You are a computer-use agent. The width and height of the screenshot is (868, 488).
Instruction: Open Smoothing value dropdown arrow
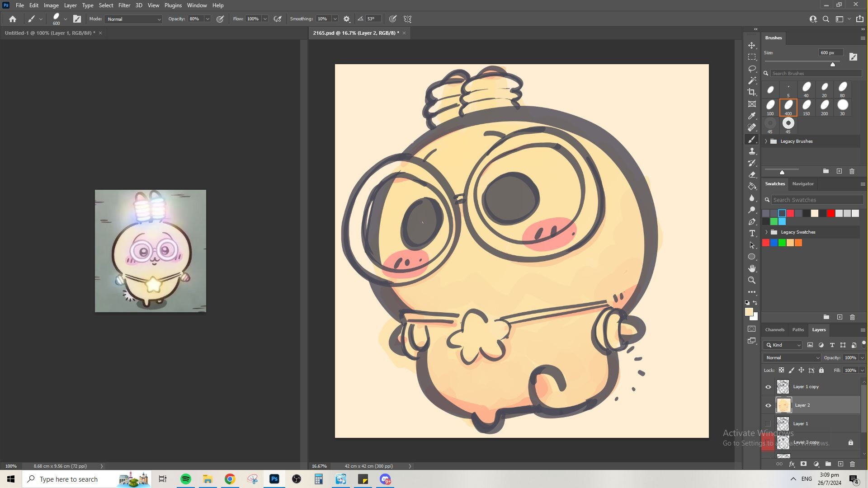pyautogui.click(x=335, y=19)
